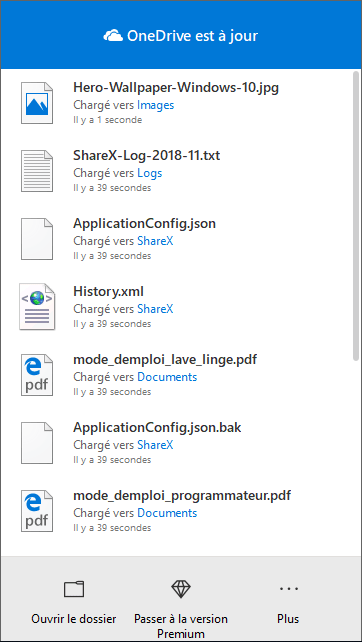The image size is (362, 642).
Task: Select file name ShareX-Log-2018-11.txt
Action: pos(147,156)
